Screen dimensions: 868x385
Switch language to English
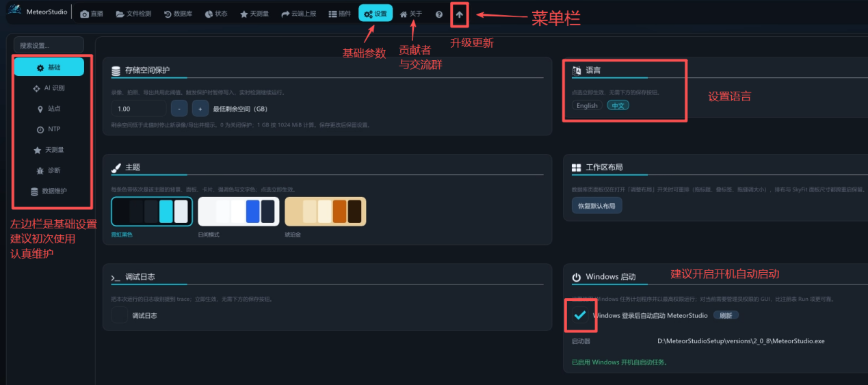[x=587, y=105]
